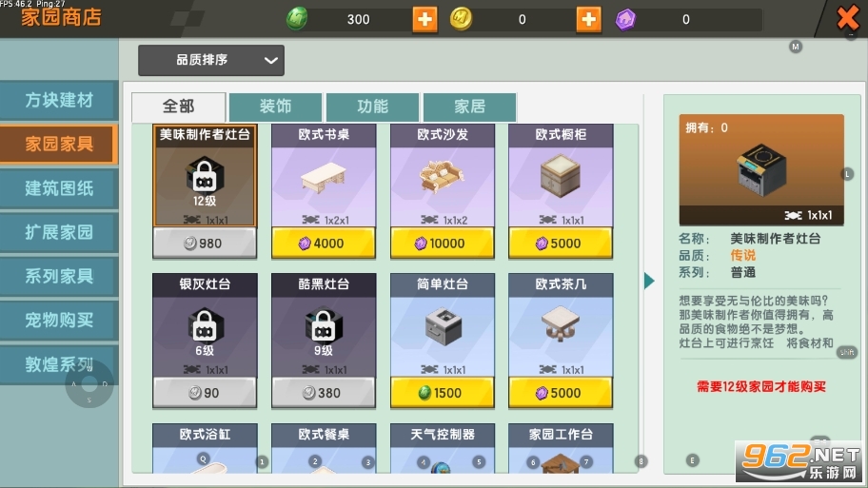
Task: Select the locked 银灰灶台 stove icon
Action: [x=205, y=325]
